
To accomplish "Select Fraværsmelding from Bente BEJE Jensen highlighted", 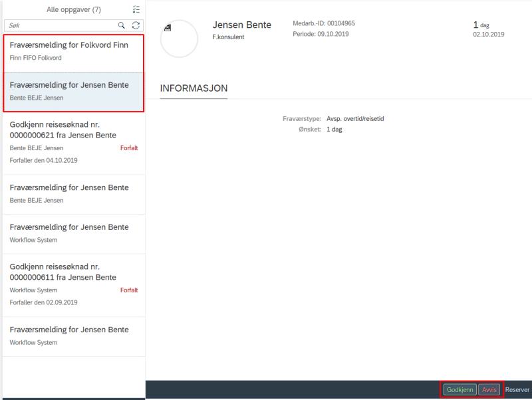I will (74, 92).
